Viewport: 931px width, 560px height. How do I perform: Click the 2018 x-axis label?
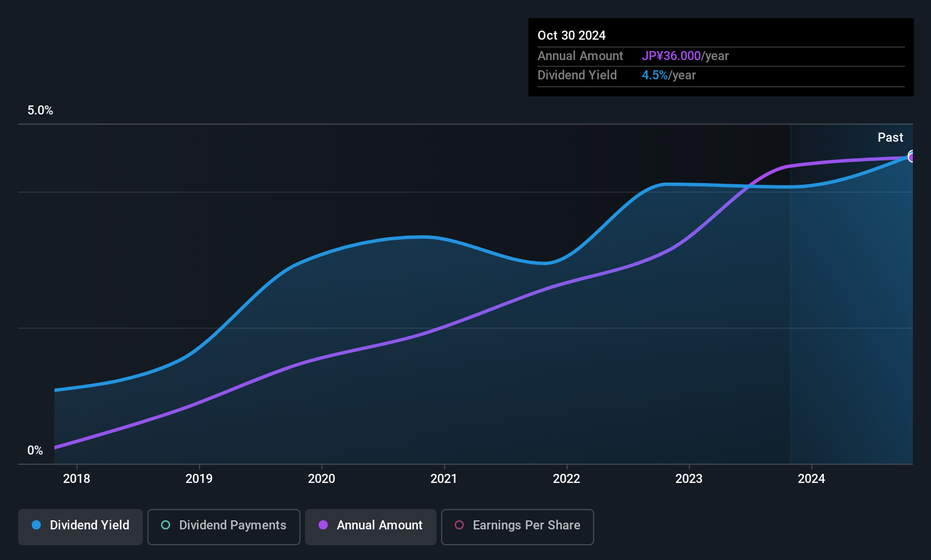coord(77,479)
